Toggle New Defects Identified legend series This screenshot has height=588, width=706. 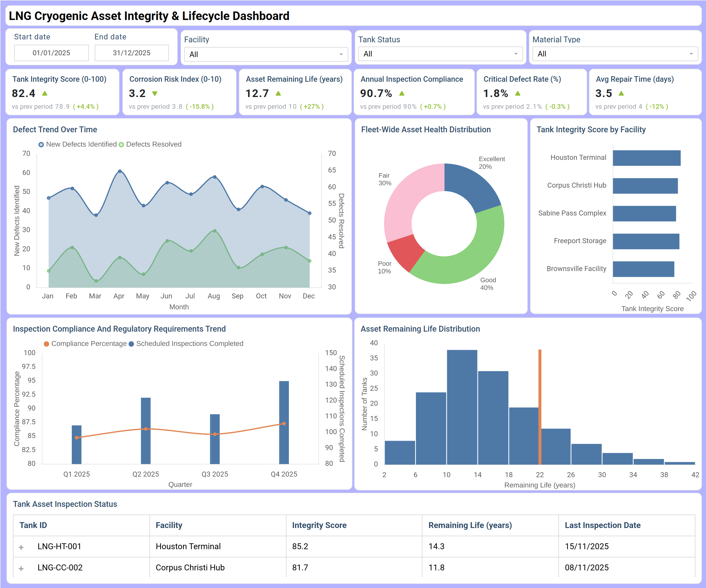[78, 144]
